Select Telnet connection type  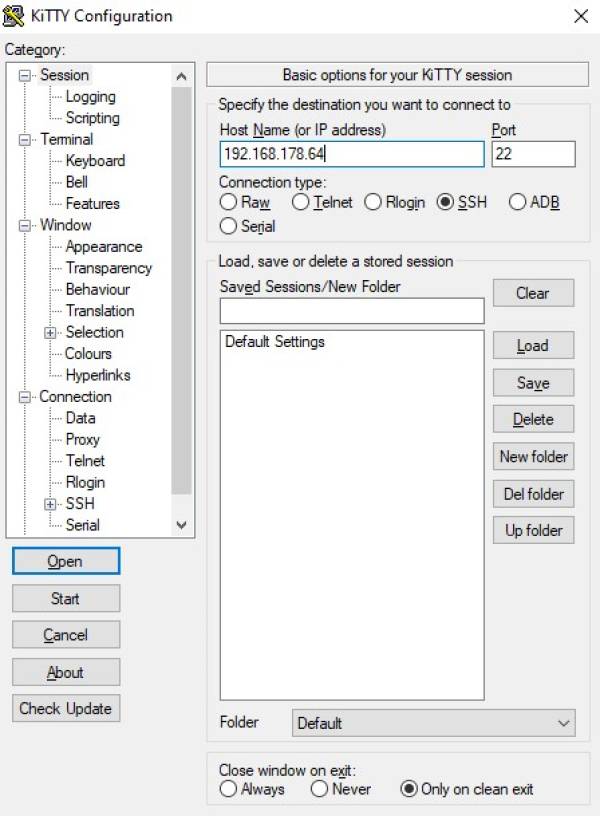(x=300, y=202)
